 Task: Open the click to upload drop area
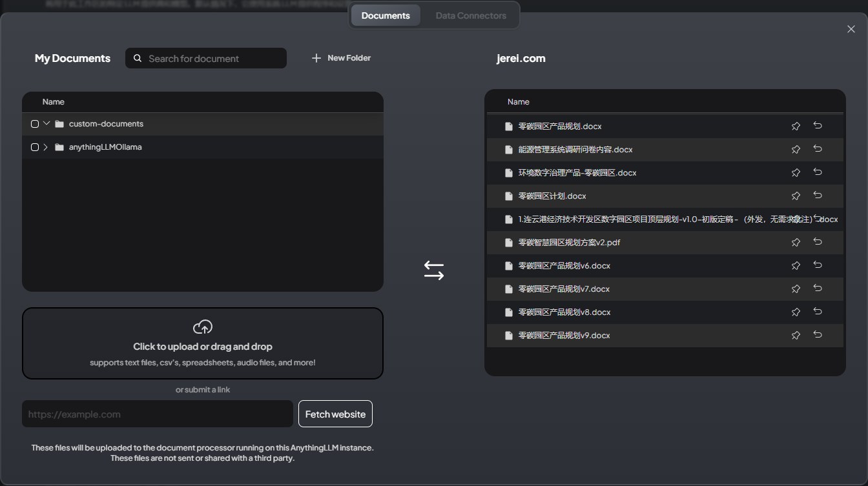tap(203, 343)
